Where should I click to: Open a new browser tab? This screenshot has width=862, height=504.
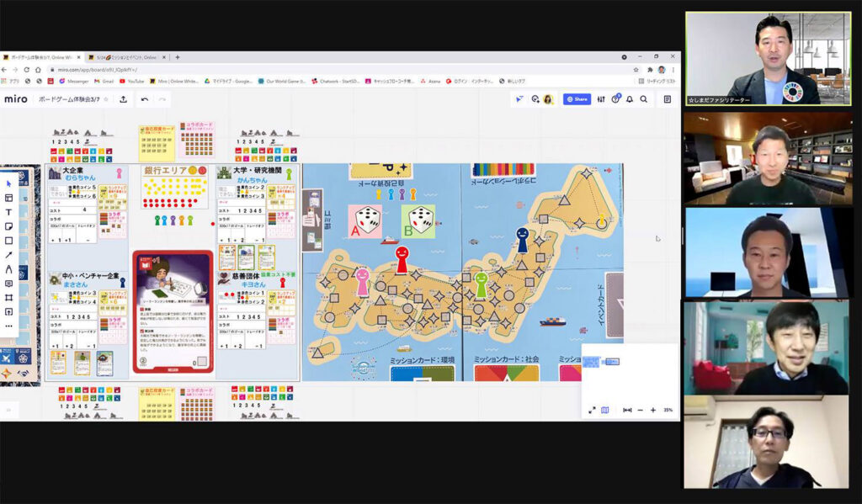177,57
